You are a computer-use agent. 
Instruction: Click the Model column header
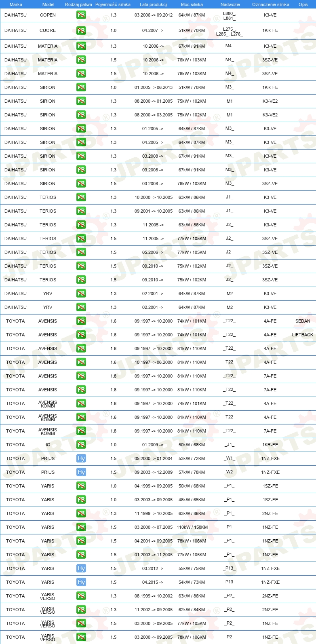[x=48, y=4]
